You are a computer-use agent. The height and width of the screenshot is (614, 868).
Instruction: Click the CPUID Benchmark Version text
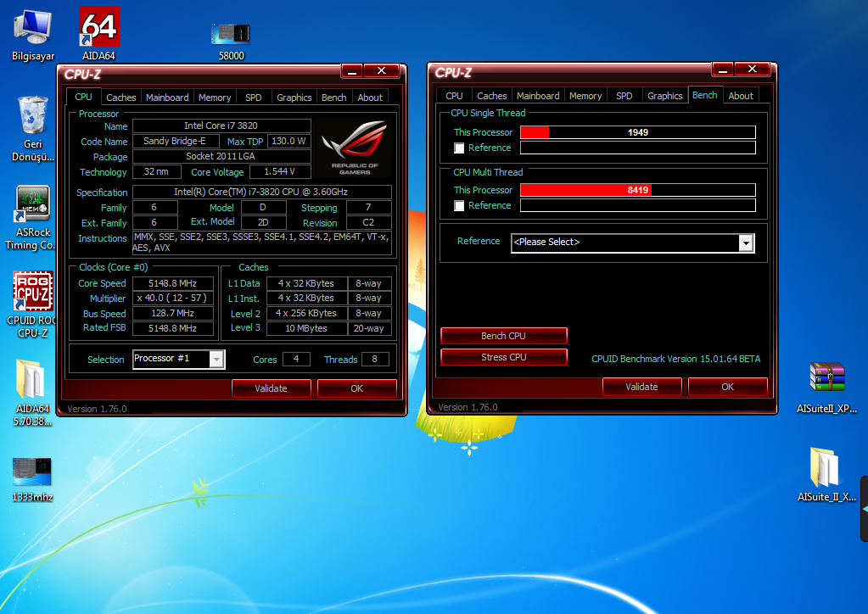click(x=676, y=359)
